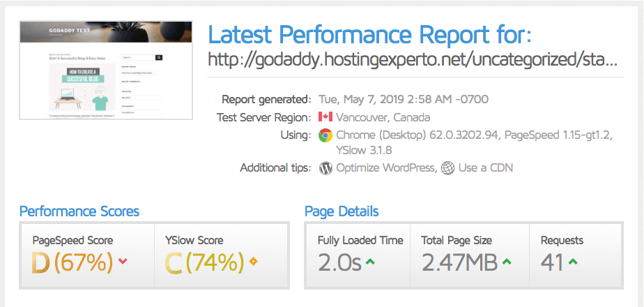This screenshot has width=644, height=307.
Task: Click the red down arrow beside PageSpeed score
Action: 123,261
